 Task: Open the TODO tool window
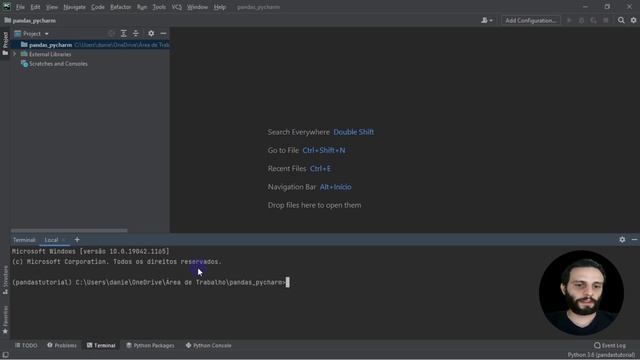click(26, 345)
